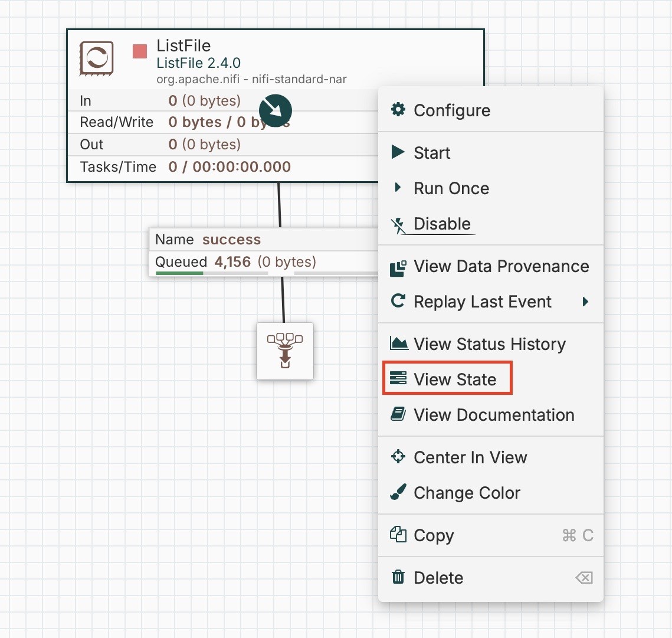
Task: Click the Center In View crosshair icon
Action: click(x=398, y=456)
